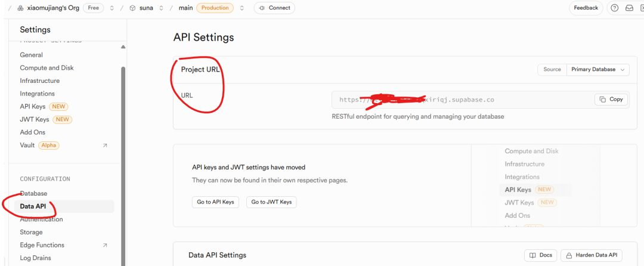Click the Data API Settings heading

217,255
